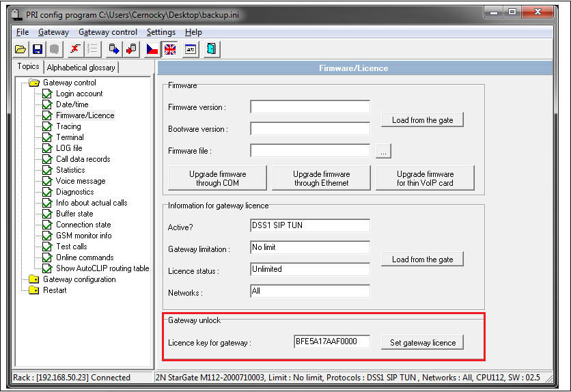Select Diagnostics in the tree

(x=74, y=192)
